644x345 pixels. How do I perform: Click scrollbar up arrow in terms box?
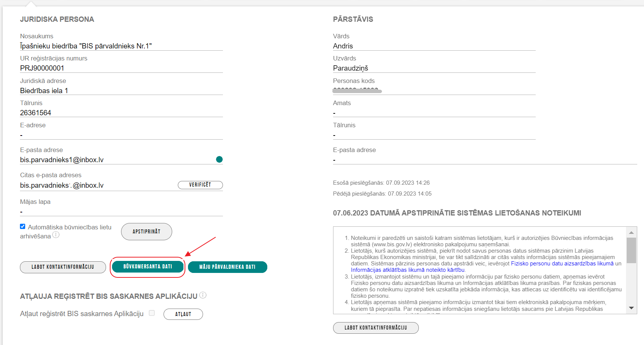[631, 232]
